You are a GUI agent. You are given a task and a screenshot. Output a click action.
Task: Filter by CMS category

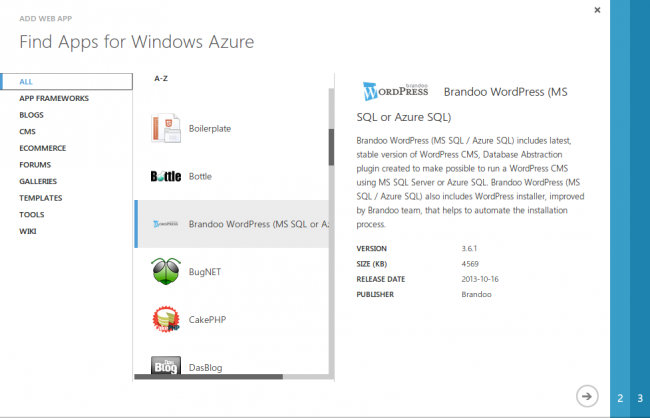click(27, 131)
